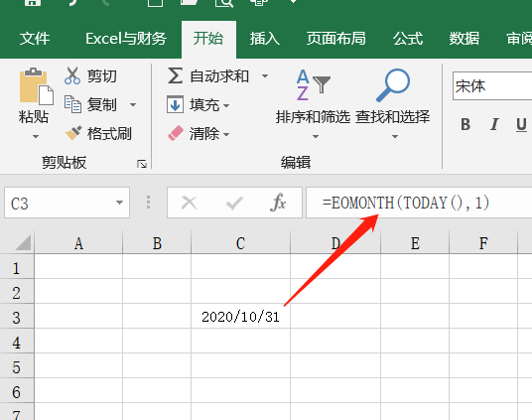Select column E header
This screenshot has height=420, width=532.
tap(415, 243)
